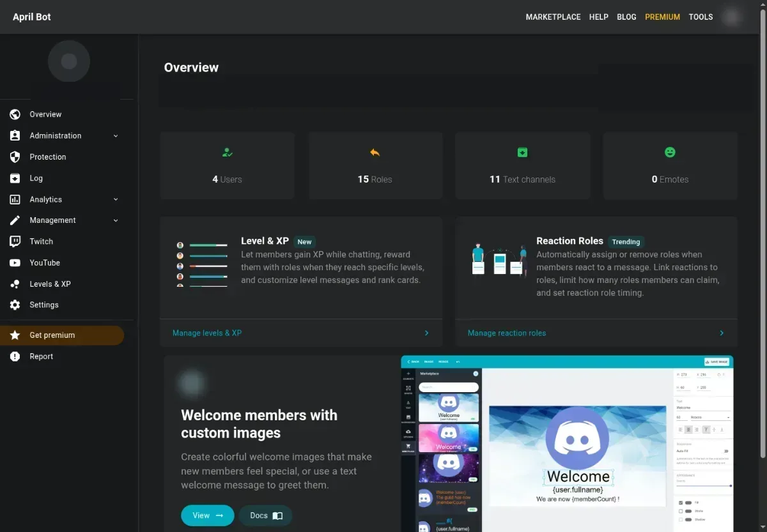This screenshot has height=532, width=767.
Task: Click the Report exclamation icon
Action: click(x=15, y=356)
